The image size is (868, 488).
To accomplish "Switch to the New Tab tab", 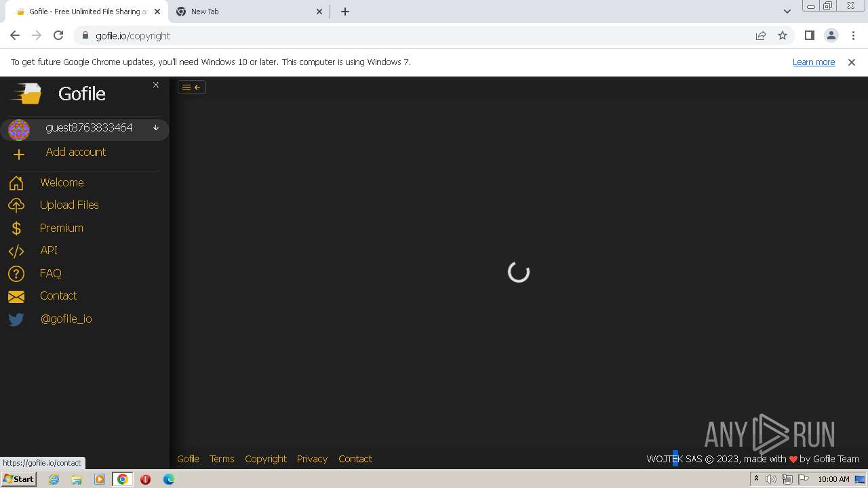I will 248,12.
